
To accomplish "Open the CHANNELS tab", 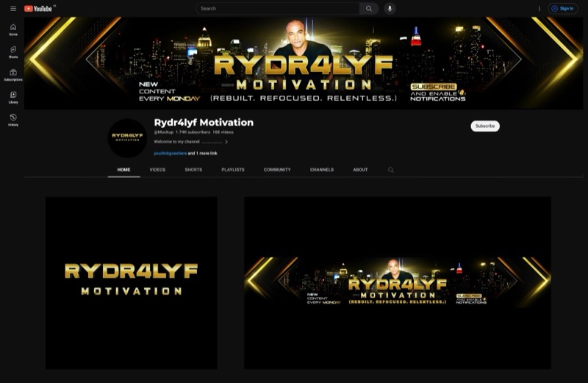I will [x=322, y=170].
